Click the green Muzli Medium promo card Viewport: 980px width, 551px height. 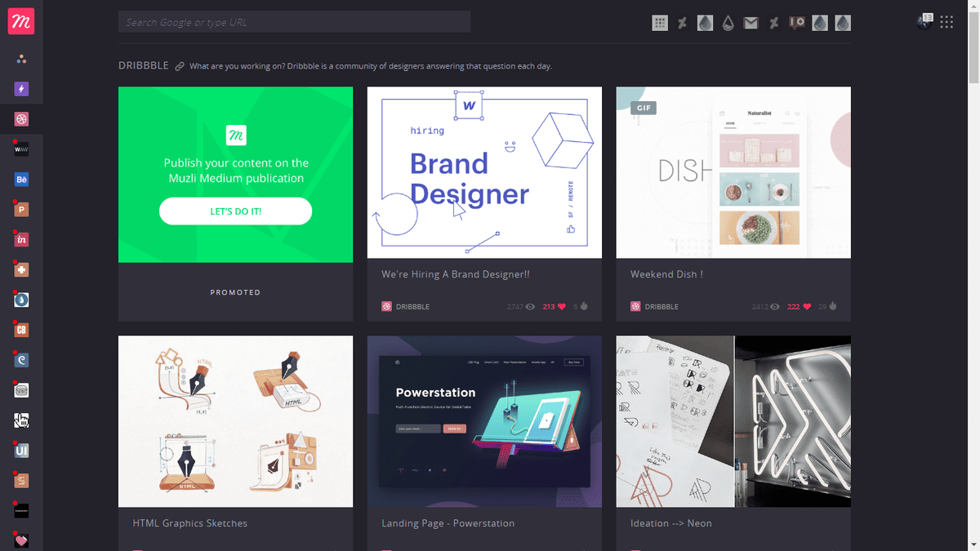pos(235,175)
